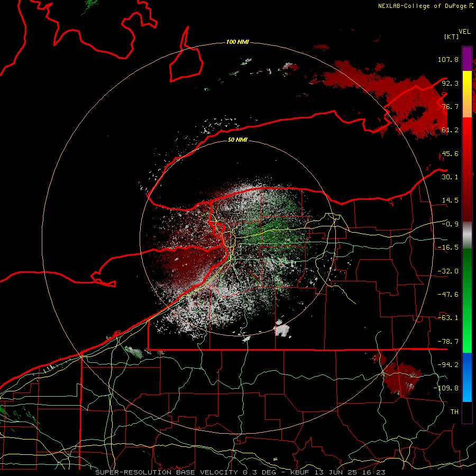
Task: Click the 107.8 velocity scale value
Action: tap(448, 59)
